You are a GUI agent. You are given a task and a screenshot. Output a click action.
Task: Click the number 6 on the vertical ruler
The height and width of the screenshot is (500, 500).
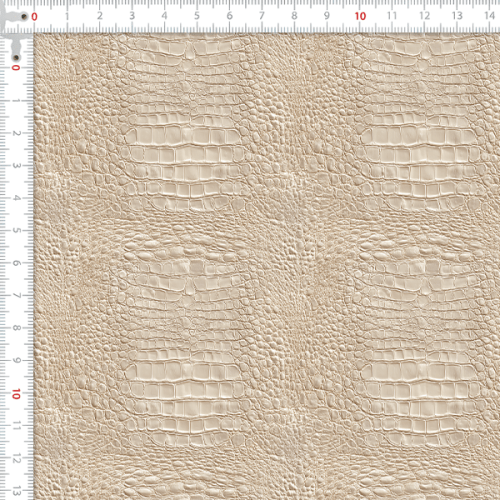pyautogui.click(x=16, y=263)
